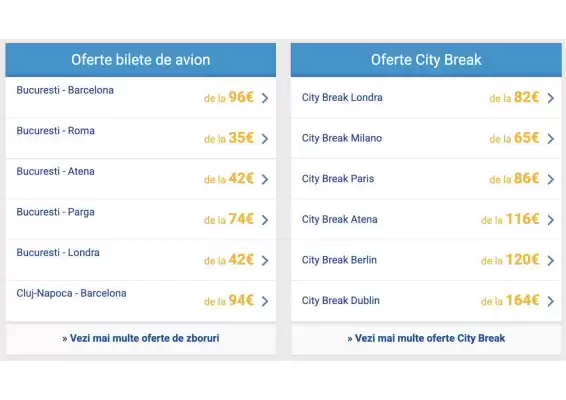Select the Oferte City Break header
Screen dimensions: 566x400
426,60
